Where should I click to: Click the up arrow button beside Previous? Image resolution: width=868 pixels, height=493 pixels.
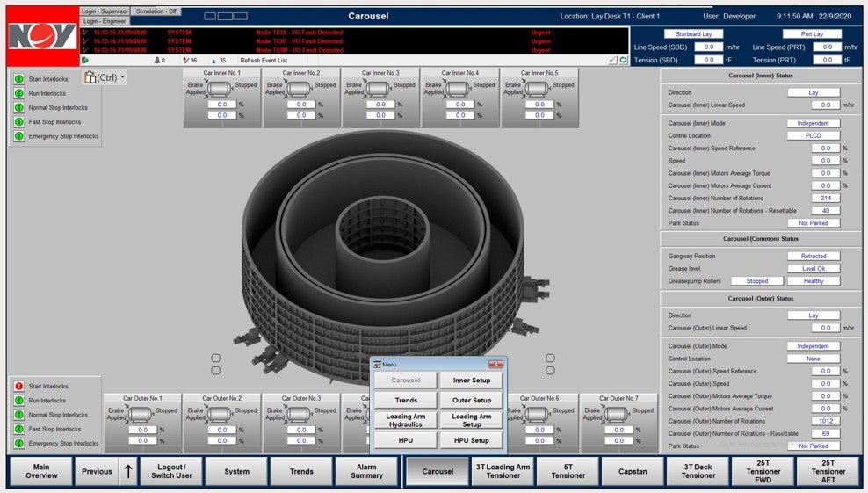128,472
